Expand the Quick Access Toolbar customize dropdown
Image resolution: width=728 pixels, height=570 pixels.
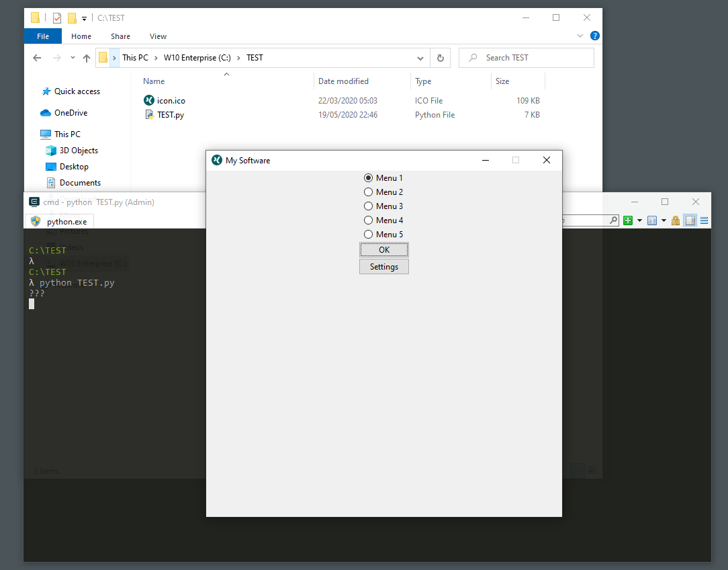point(84,19)
